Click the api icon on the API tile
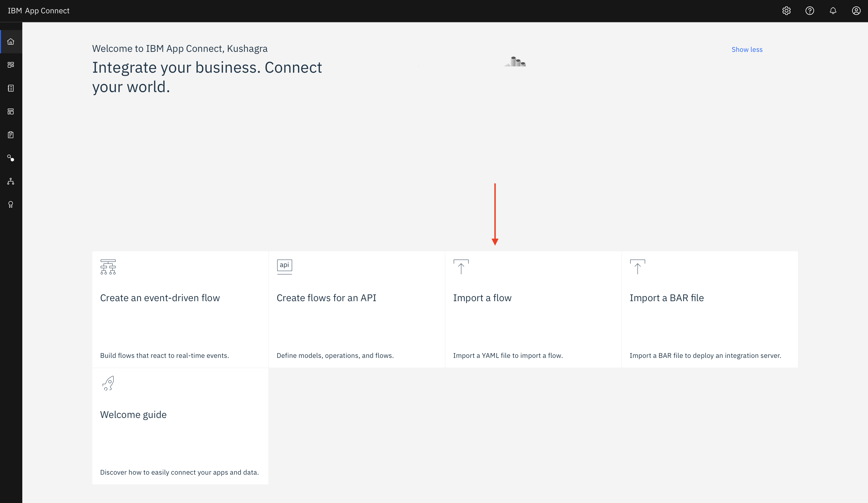This screenshot has height=503, width=868. (x=284, y=266)
